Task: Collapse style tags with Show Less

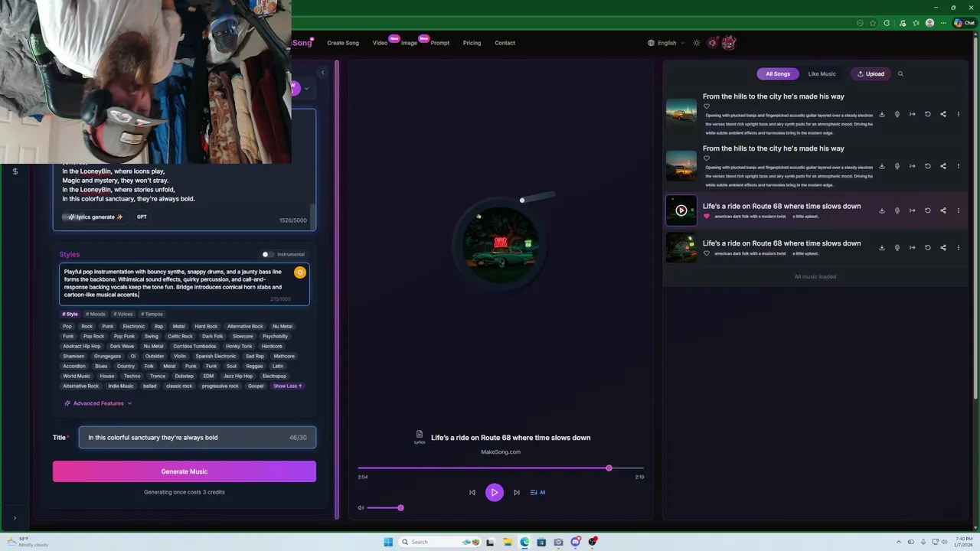Action: tap(287, 386)
